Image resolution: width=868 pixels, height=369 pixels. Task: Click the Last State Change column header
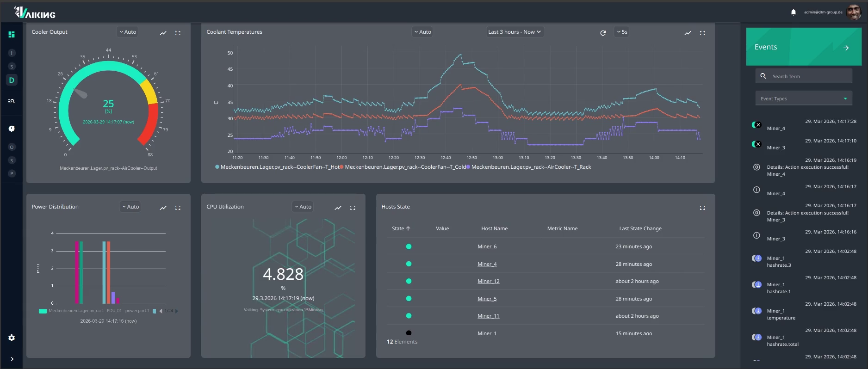(640, 228)
